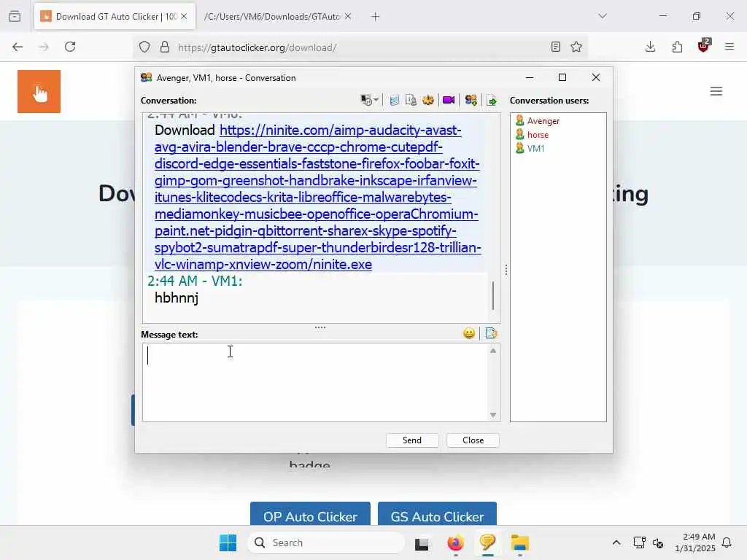The height and width of the screenshot is (560, 747).
Task: Select horse in conversation users
Action: tap(538, 135)
